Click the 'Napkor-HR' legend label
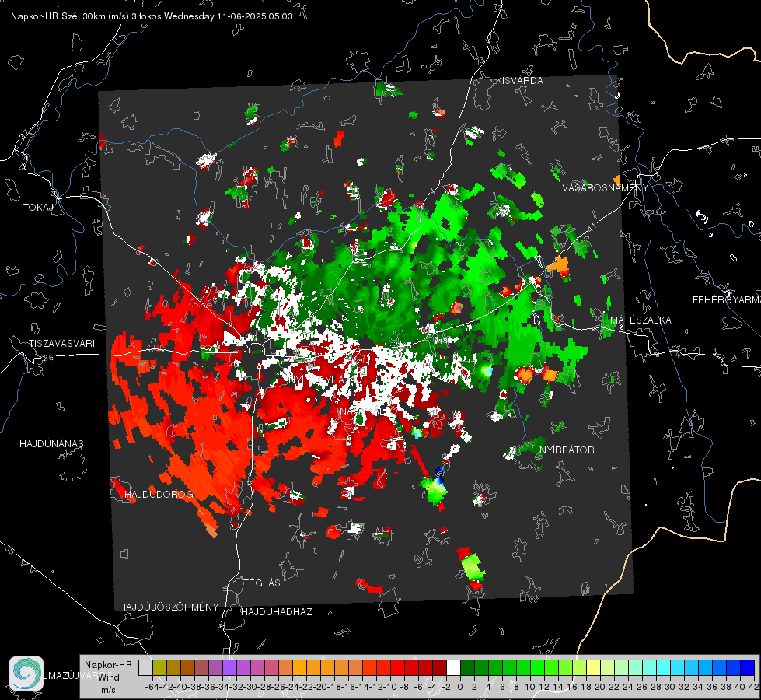The height and width of the screenshot is (700, 761). pyautogui.click(x=108, y=664)
